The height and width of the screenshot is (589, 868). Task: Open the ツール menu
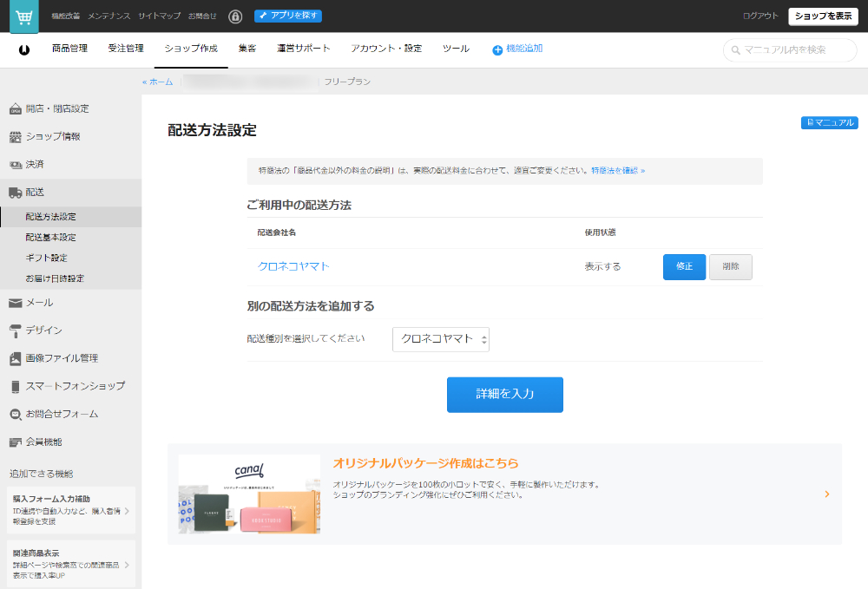tap(456, 49)
